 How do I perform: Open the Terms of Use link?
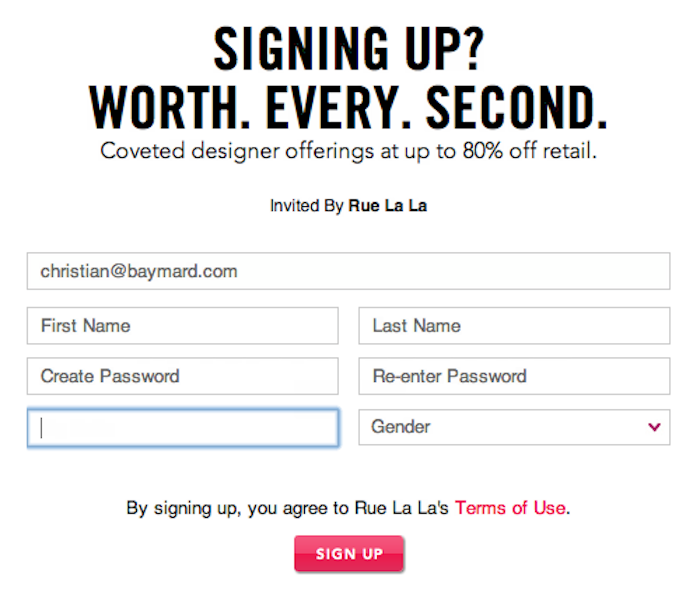[510, 508]
